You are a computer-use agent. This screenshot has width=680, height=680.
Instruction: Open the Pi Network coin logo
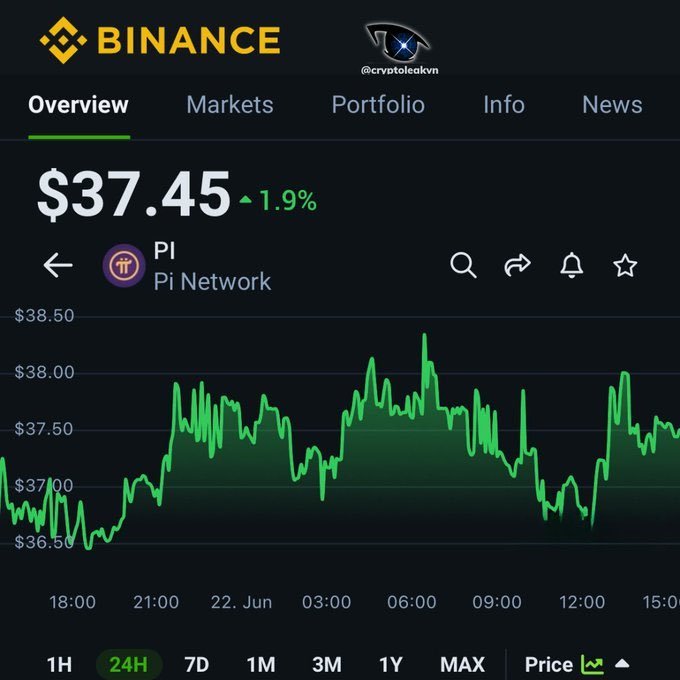point(124,265)
